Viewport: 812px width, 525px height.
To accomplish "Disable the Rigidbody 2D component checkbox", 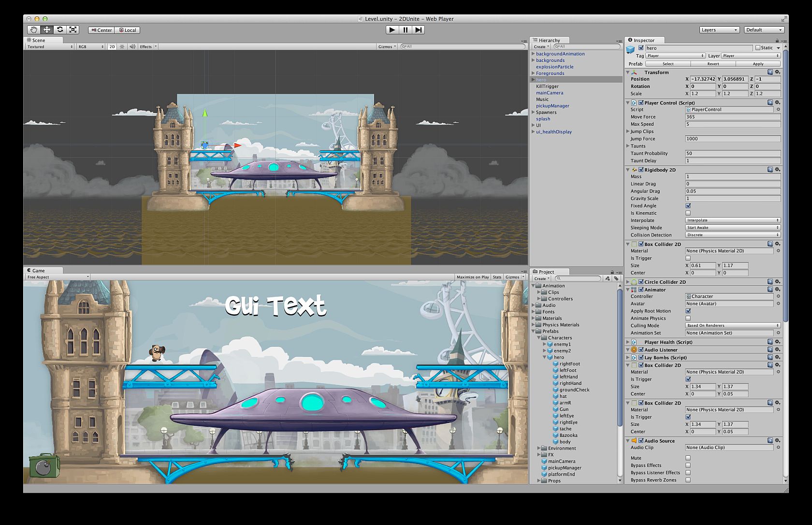I will click(641, 170).
